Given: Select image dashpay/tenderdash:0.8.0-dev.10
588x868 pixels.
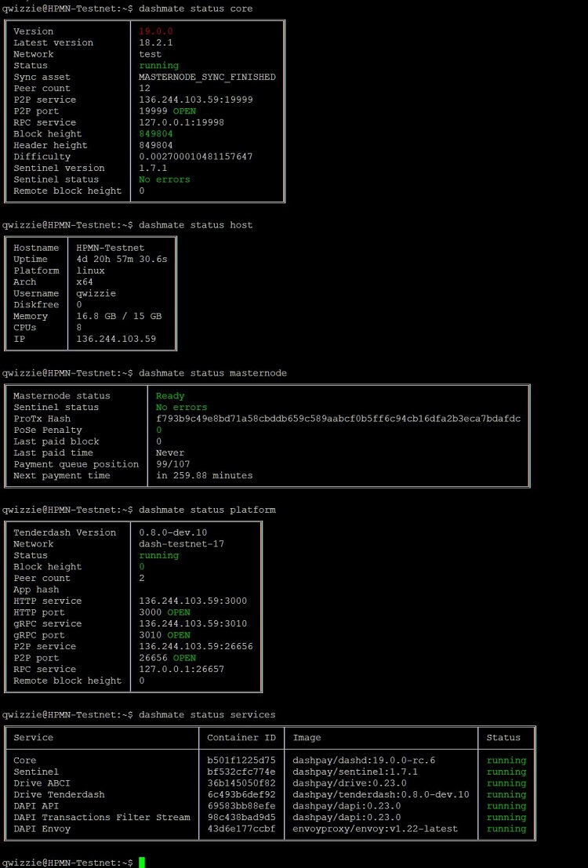Looking at the screenshot, I should coord(381,794).
